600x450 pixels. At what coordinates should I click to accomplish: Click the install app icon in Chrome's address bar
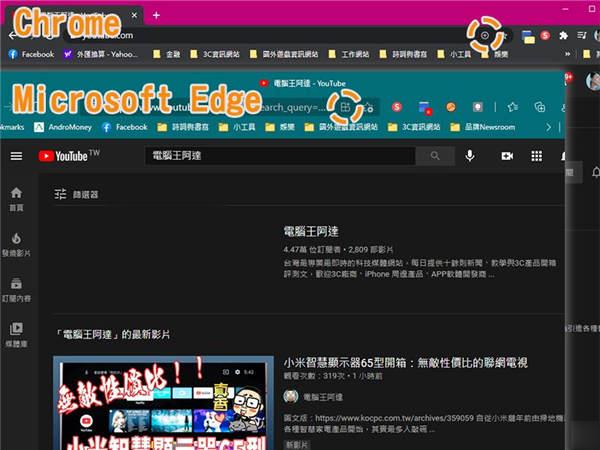click(x=485, y=36)
